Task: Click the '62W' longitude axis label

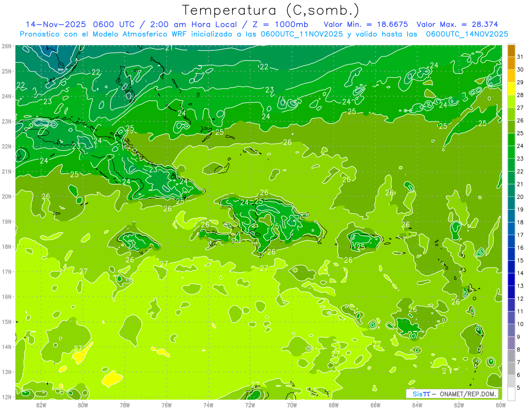Action: coord(459,405)
